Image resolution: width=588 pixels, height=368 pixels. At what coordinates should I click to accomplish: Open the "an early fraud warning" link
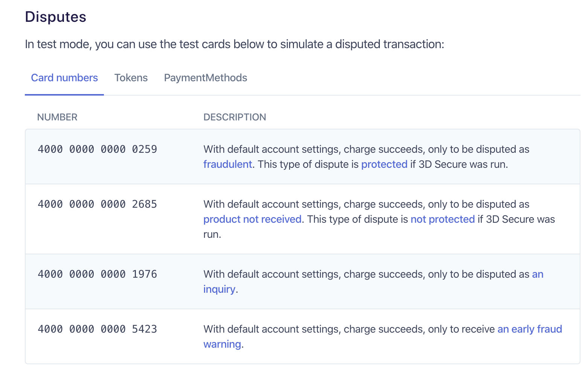click(529, 329)
